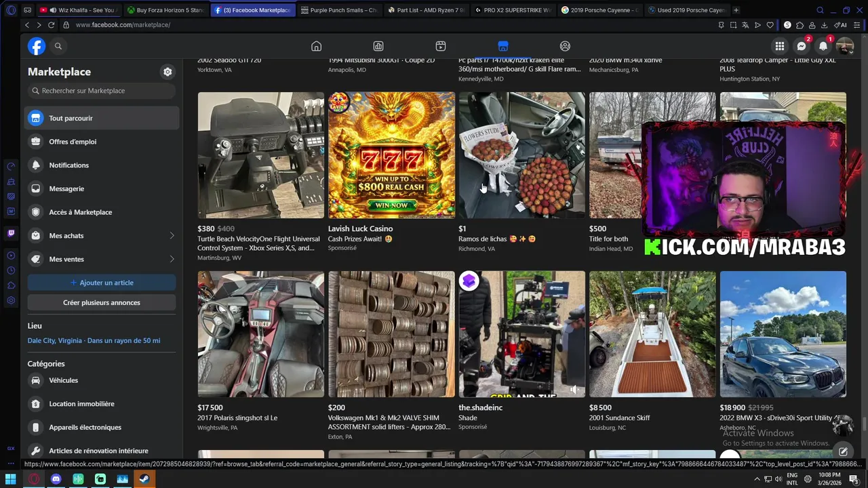The height and width of the screenshot is (488, 868).
Task: Switch to PRO X2 SUPERSTRIKE tab
Action: coord(513,10)
